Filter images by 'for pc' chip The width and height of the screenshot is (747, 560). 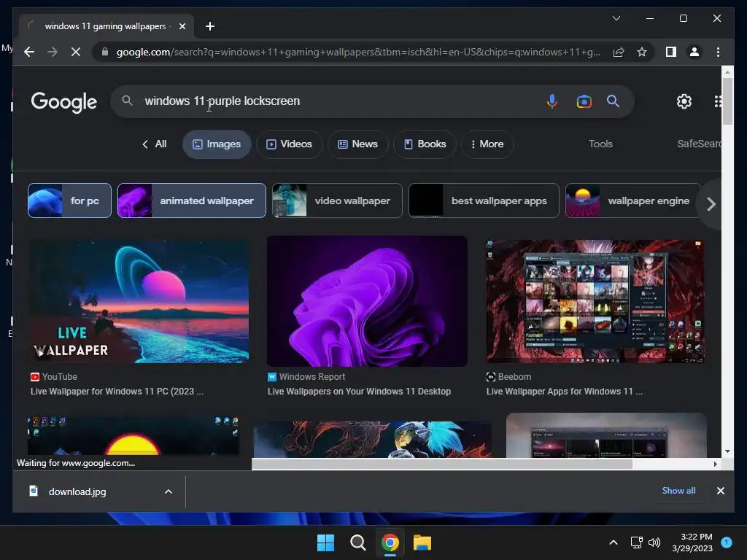pyautogui.click(x=69, y=201)
